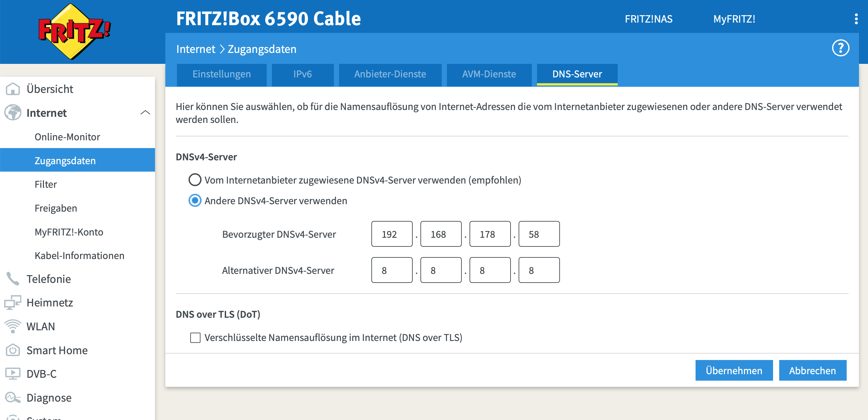The height and width of the screenshot is (420, 868).
Task: Select provider-assigned DNSv4 servers option
Action: pyautogui.click(x=195, y=180)
